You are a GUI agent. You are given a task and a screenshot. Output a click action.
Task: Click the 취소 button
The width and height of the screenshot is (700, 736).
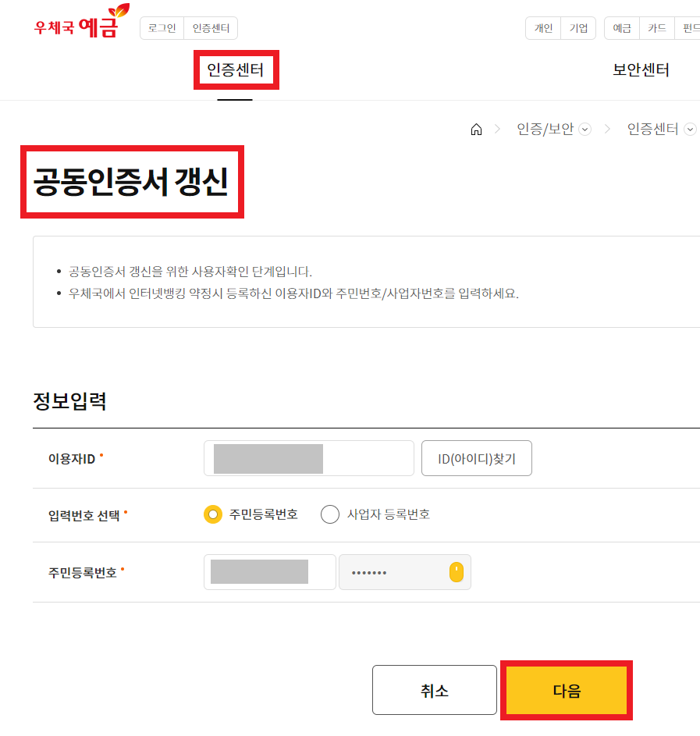coord(435,690)
